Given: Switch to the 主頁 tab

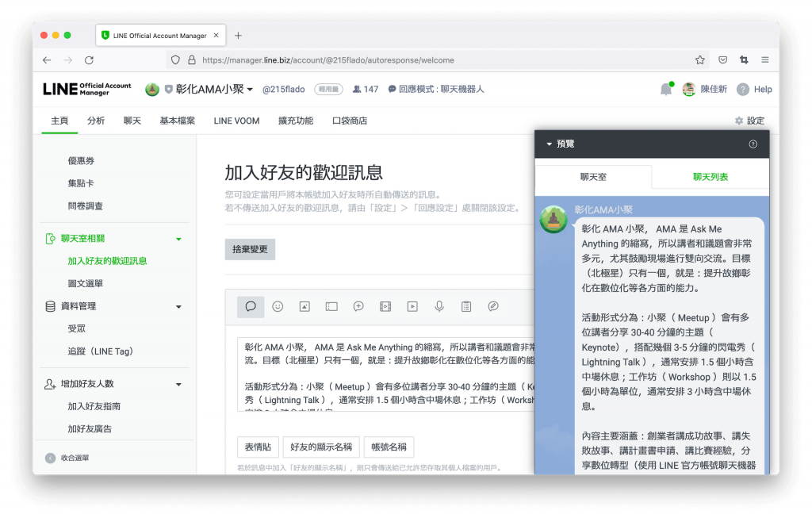Looking at the screenshot, I should click(59, 121).
